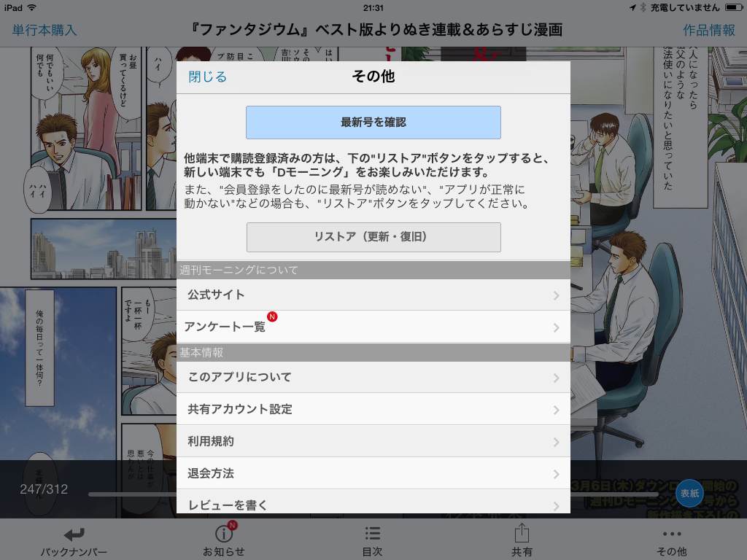Click the 充電していません status text
The image size is (747, 560).
[x=685, y=7]
